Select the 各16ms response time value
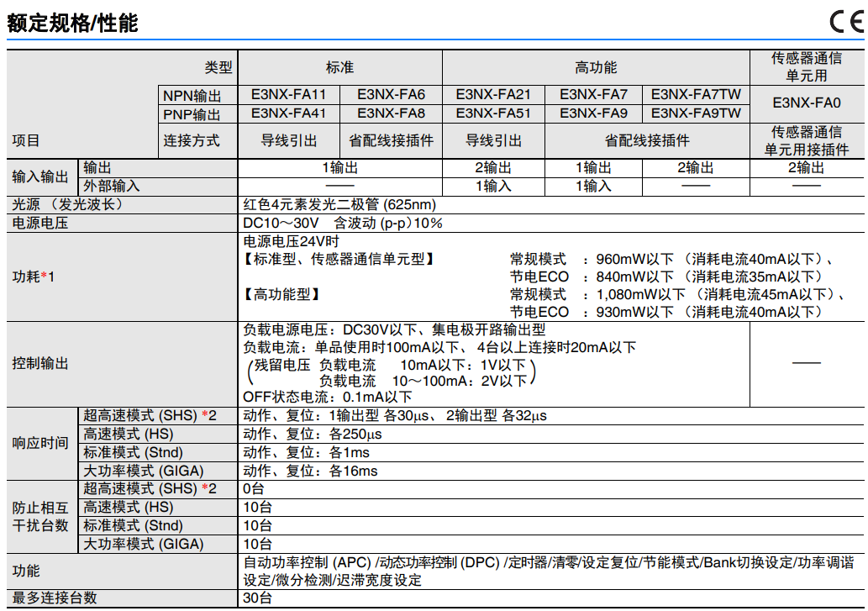Viewport: 868px width, 611px height. pos(353,471)
